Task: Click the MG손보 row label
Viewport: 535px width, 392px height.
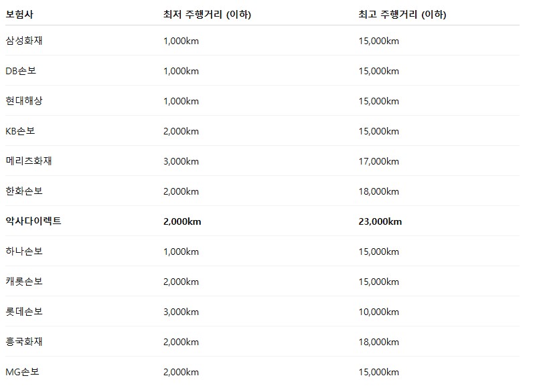Action: coord(23,372)
